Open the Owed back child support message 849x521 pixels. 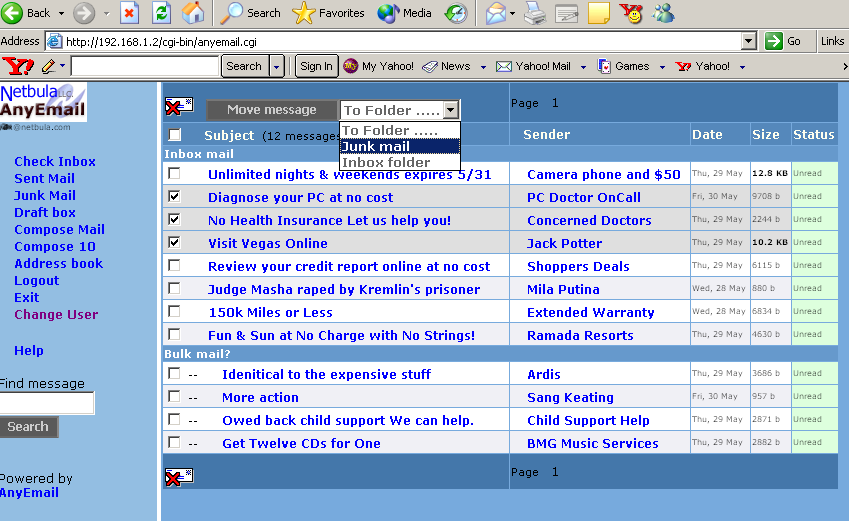(348, 420)
